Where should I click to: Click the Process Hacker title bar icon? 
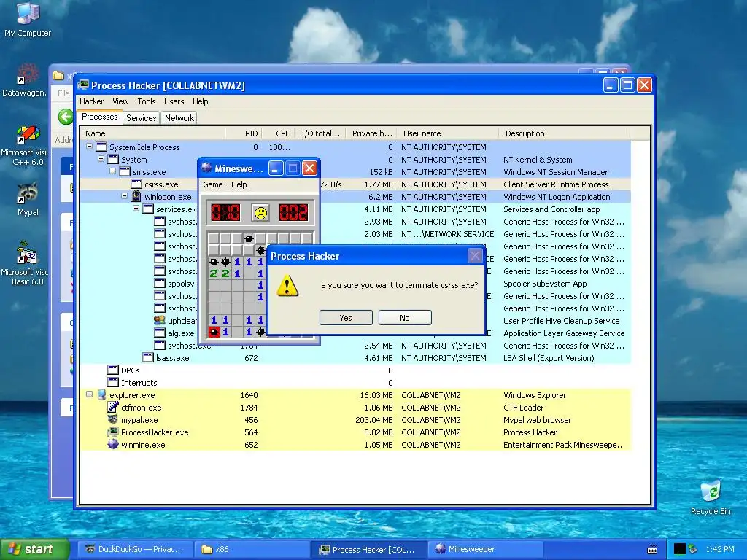[x=83, y=85]
